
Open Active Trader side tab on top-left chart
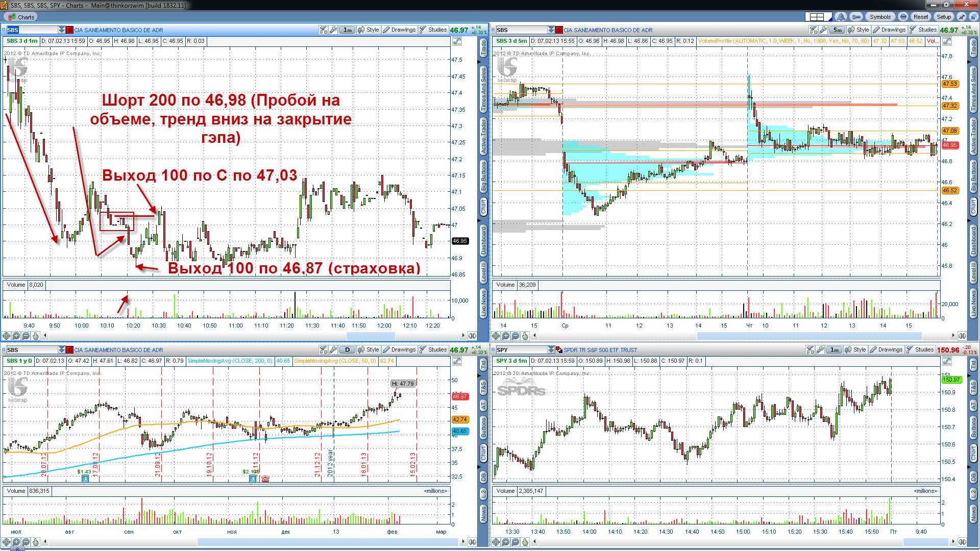point(483,136)
